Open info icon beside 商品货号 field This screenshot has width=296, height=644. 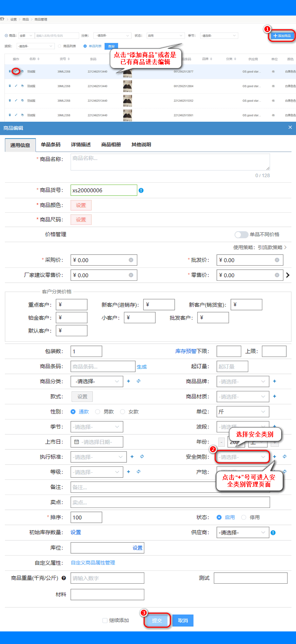click(141, 190)
